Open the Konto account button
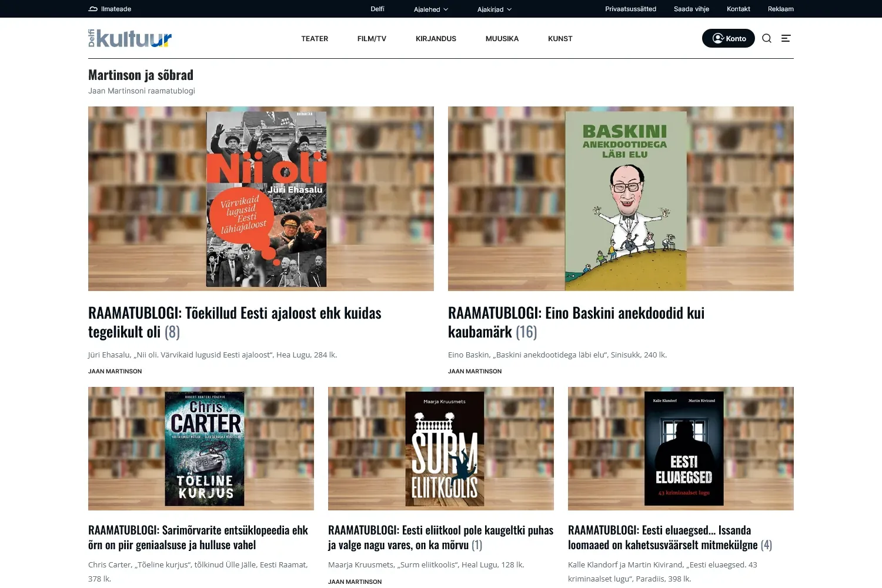 pos(728,38)
